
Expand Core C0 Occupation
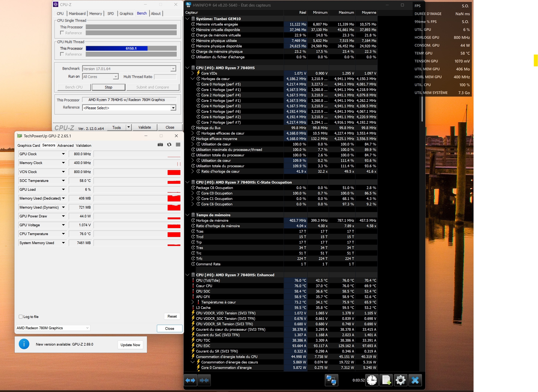click(x=193, y=193)
